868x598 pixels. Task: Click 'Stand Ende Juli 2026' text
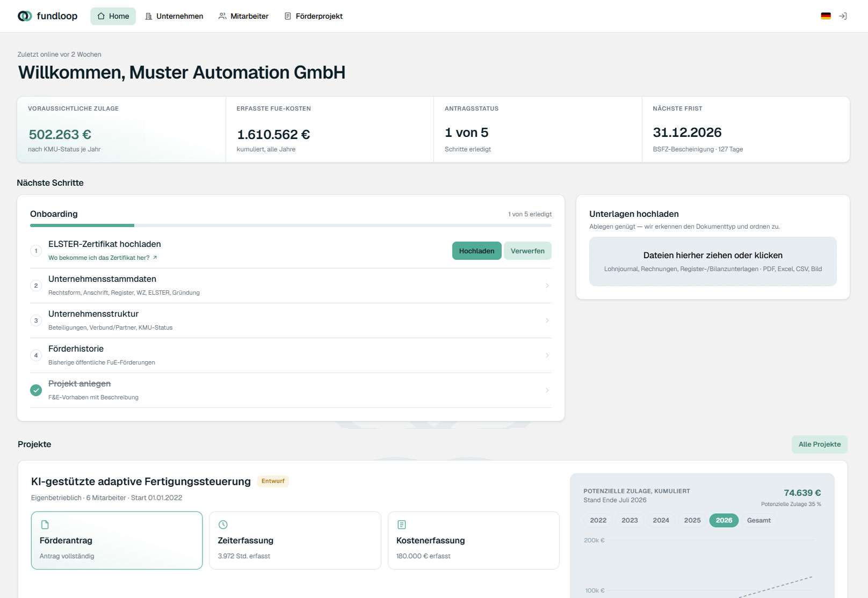coord(615,500)
